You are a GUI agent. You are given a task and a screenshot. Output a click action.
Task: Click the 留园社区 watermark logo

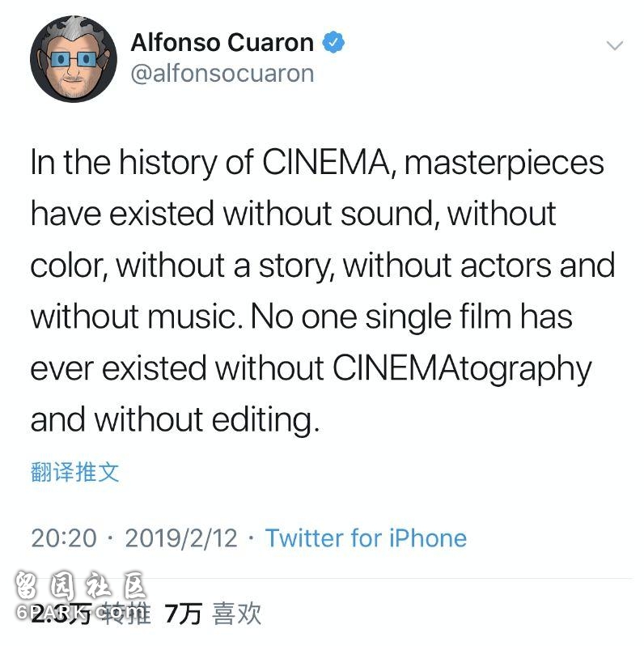[x=81, y=585]
